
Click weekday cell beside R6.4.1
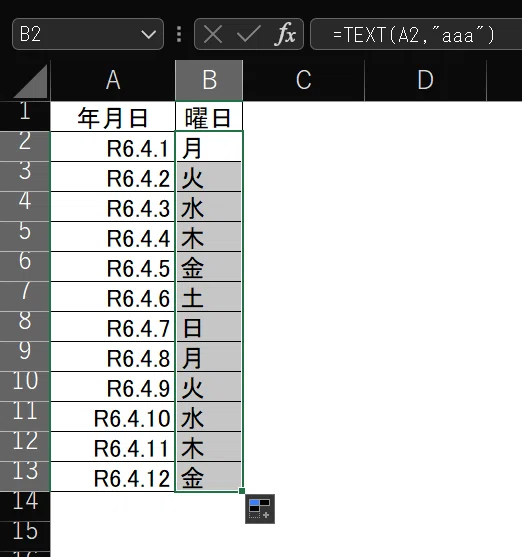tap(209, 146)
